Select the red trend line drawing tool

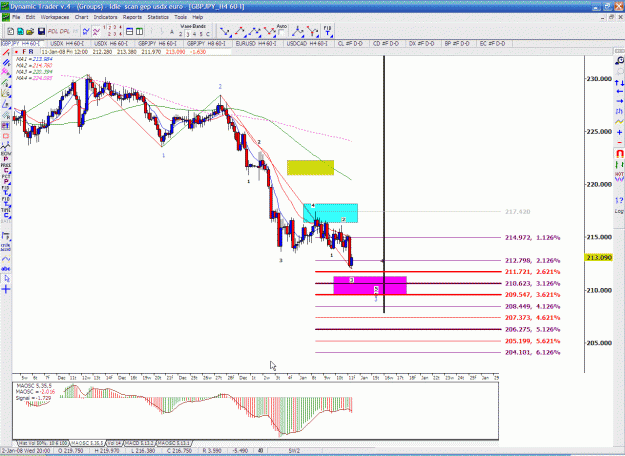click(6, 53)
